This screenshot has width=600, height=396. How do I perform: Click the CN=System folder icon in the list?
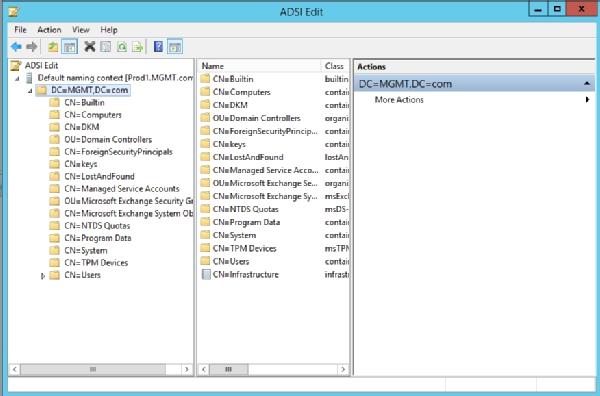205,235
